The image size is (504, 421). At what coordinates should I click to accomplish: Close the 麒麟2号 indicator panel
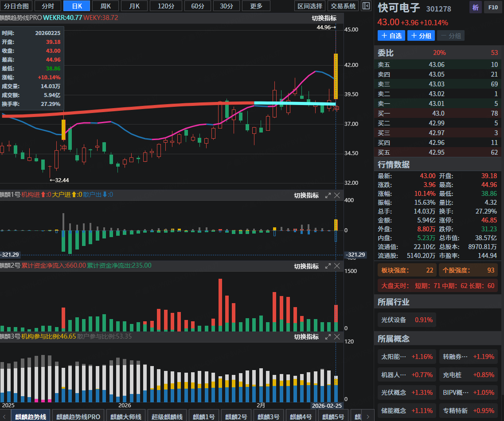tap(337, 266)
